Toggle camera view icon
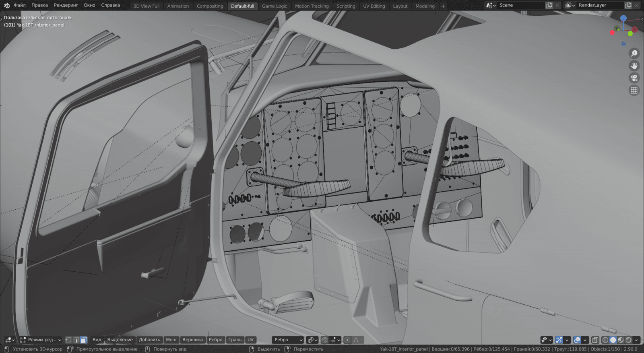Viewport: 644px width, 353px height. [x=634, y=78]
